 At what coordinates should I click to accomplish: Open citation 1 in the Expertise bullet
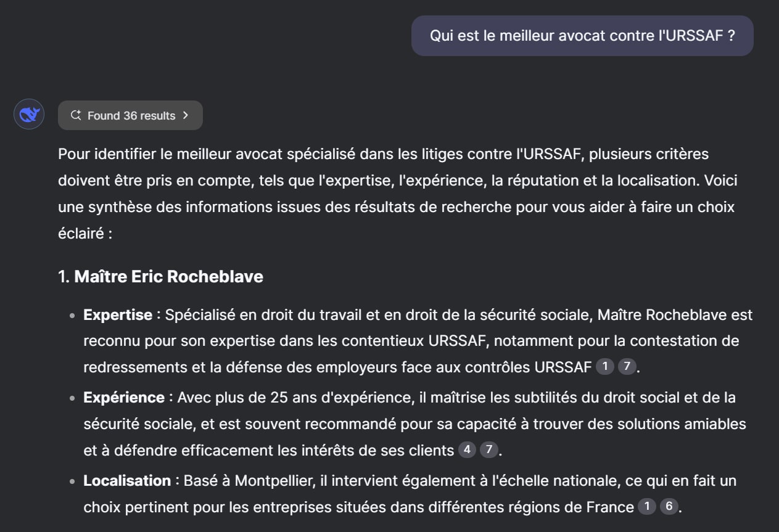pos(605,367)
